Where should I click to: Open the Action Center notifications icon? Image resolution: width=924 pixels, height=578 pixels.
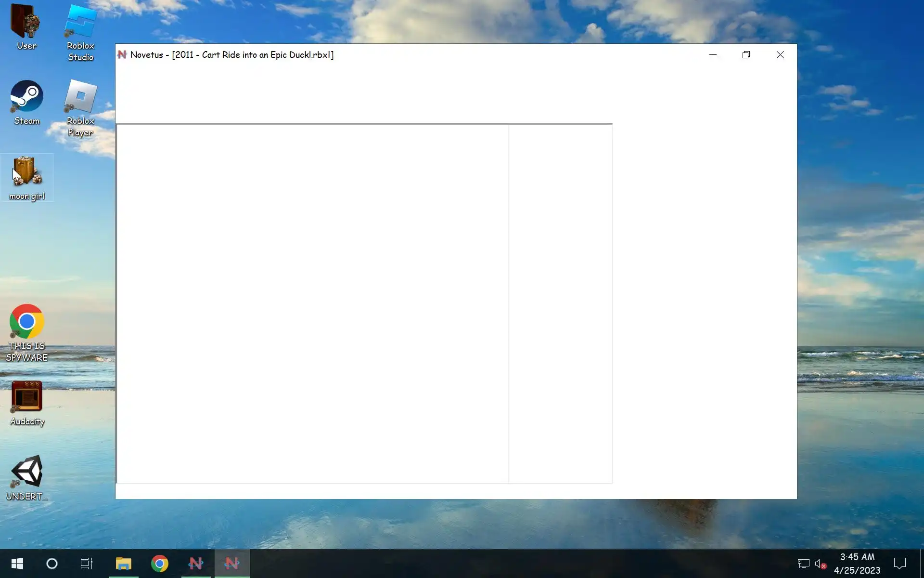coord(899,564)
